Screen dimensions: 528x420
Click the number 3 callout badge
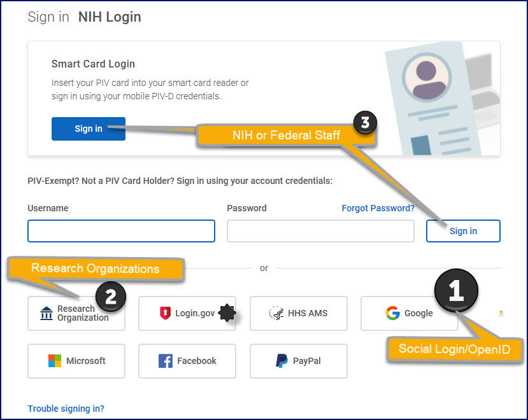pos(364,122)
